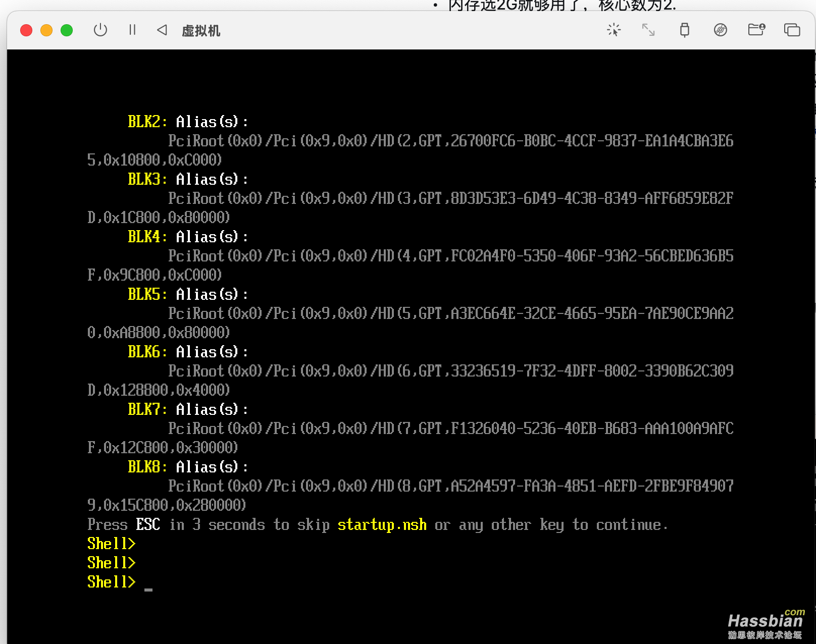Viewport: 816px width, 644px height.
Task: Click the windows overlay icon
Action: pyautogui.click(x=792, y=30)
